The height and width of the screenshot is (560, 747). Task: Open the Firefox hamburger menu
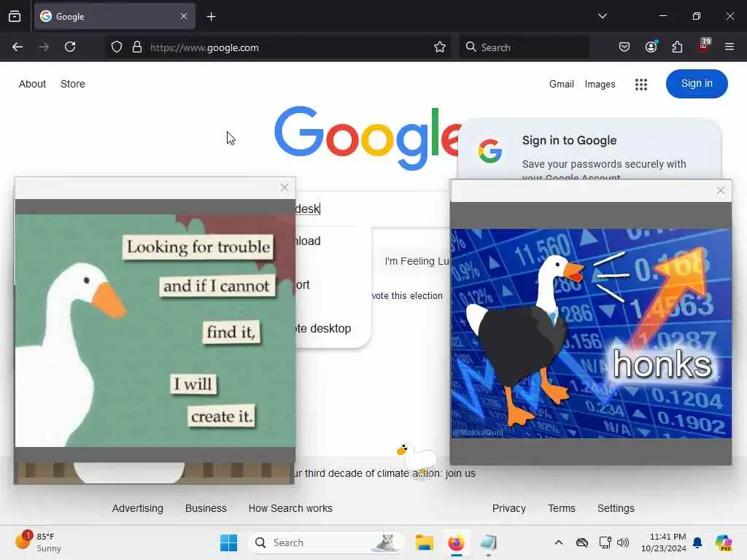729,47
